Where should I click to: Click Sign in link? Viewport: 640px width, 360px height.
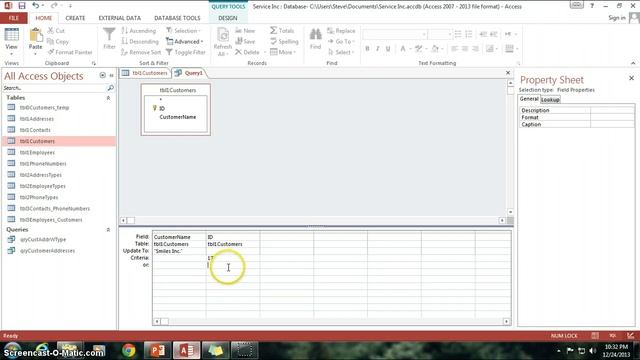617,18
